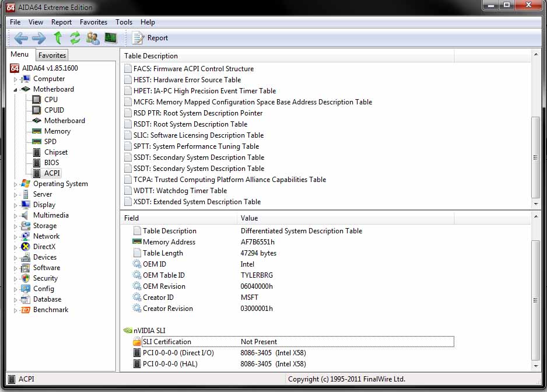Click the Security shield icon
547x392 pixels.
tap(25, 278)
